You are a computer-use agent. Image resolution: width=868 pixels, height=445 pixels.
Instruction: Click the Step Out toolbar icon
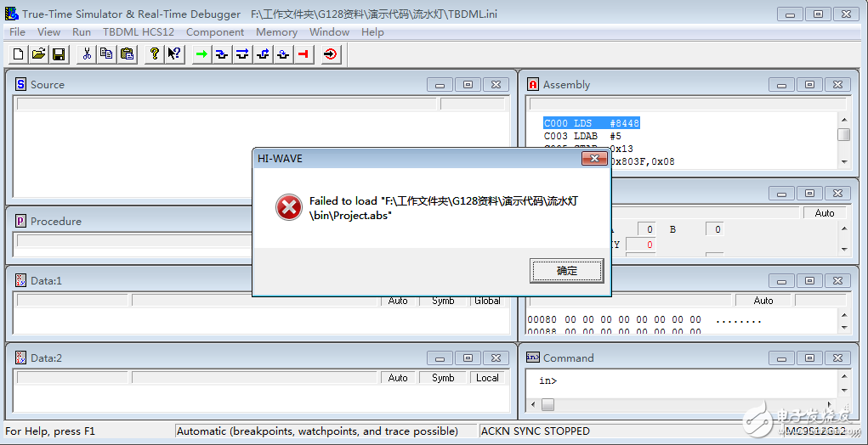[263, 54]
